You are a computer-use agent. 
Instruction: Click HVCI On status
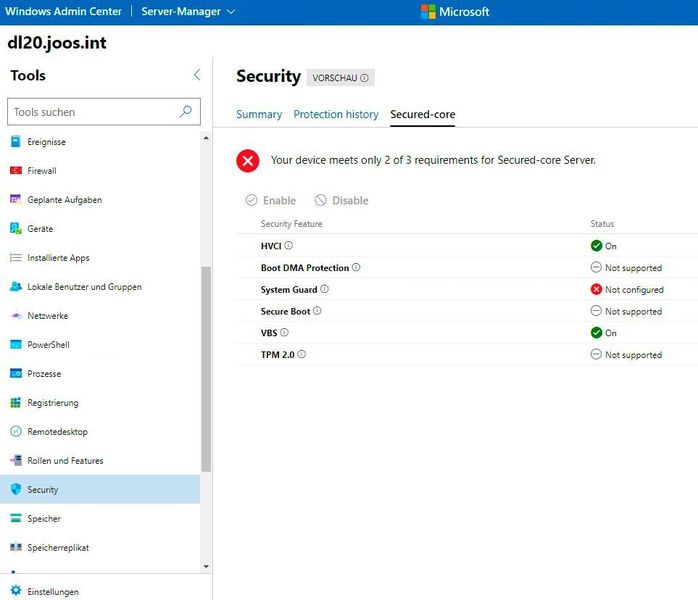point(604,246)
